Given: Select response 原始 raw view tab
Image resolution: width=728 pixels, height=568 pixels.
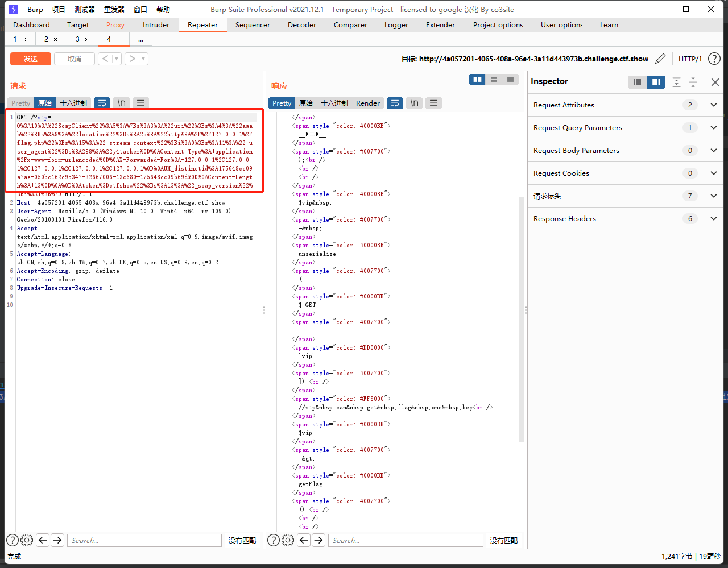Looking at the screenshot, I should (306, 103).
